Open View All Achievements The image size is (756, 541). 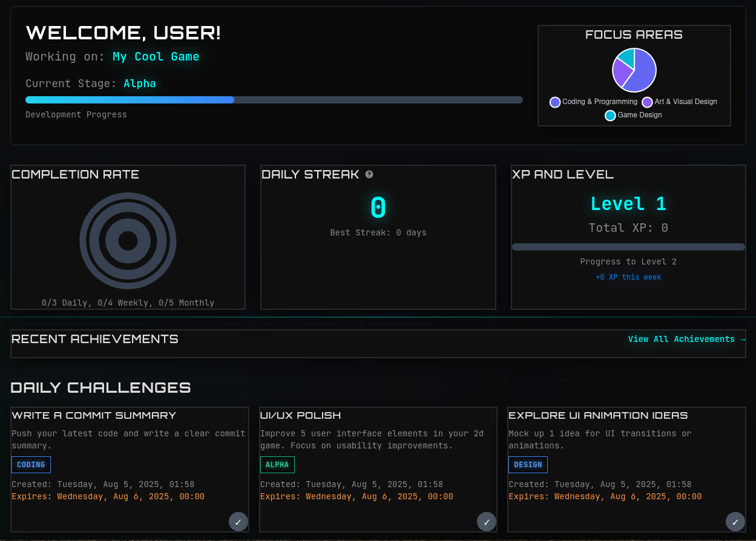pos(682,339)
